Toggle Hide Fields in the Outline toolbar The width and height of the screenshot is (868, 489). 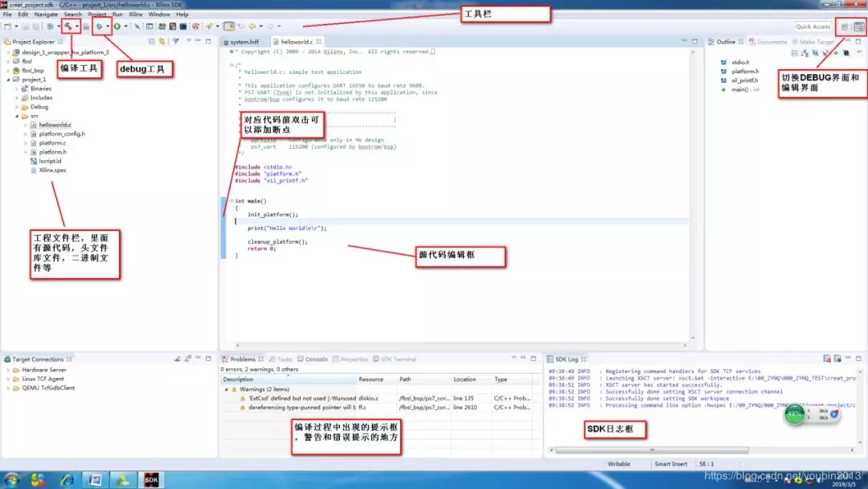(x=816, y=53)
